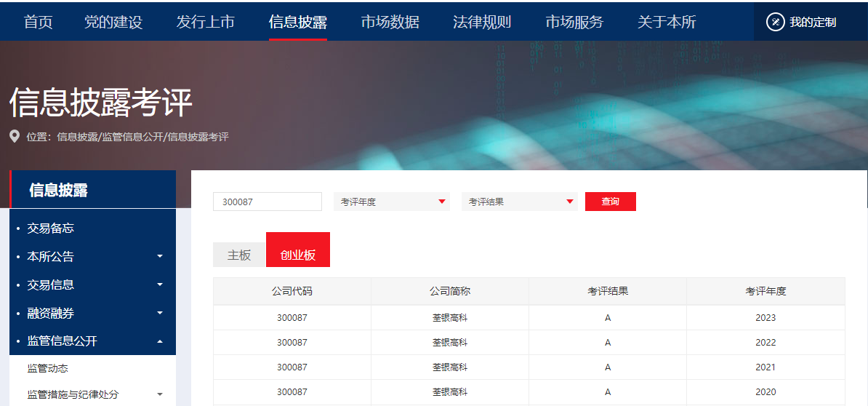The width and height of the screenshot is (868, 406).
Task: Open the 市场数据 navigation menu
Action: pyautogui.click(x=390, y=22)
